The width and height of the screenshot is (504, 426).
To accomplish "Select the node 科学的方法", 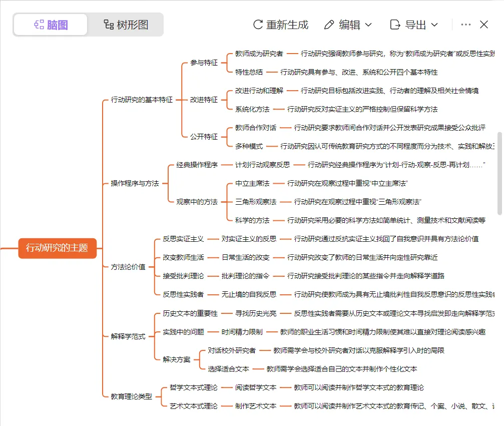I will click(x=252, y=221).
